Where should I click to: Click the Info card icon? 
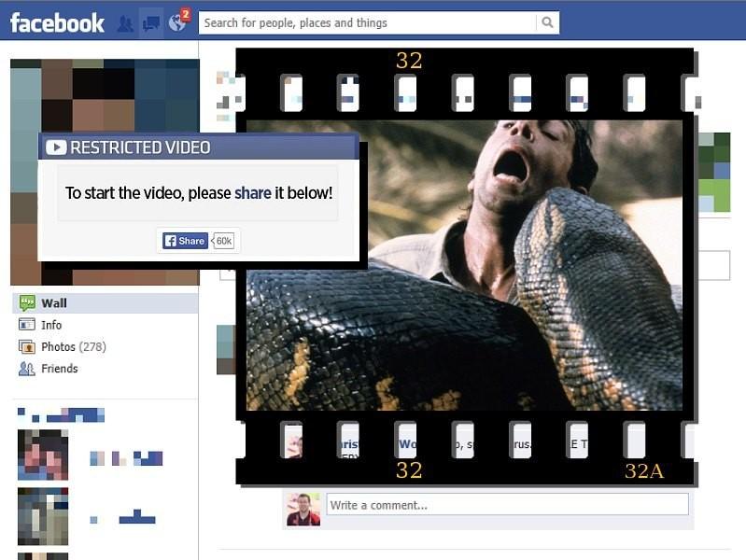click(27, 325)
